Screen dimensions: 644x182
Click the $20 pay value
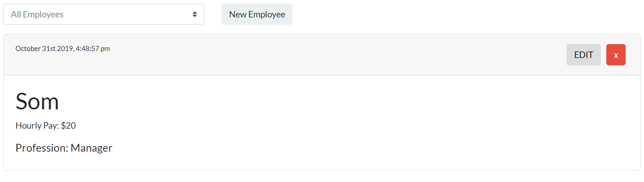tap(68, 125)
